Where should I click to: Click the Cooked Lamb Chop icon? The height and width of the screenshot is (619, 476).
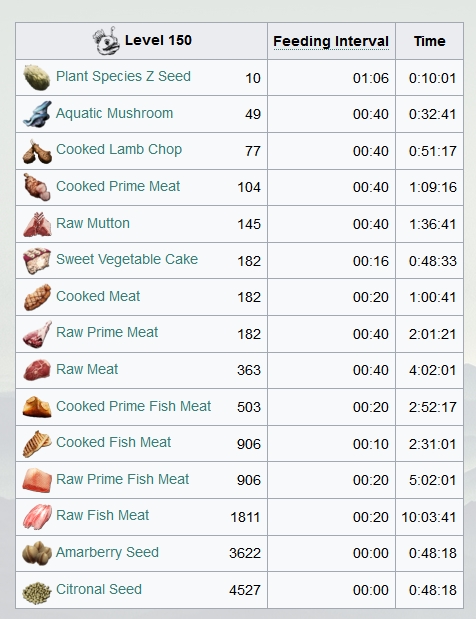[x=37, y=151]
